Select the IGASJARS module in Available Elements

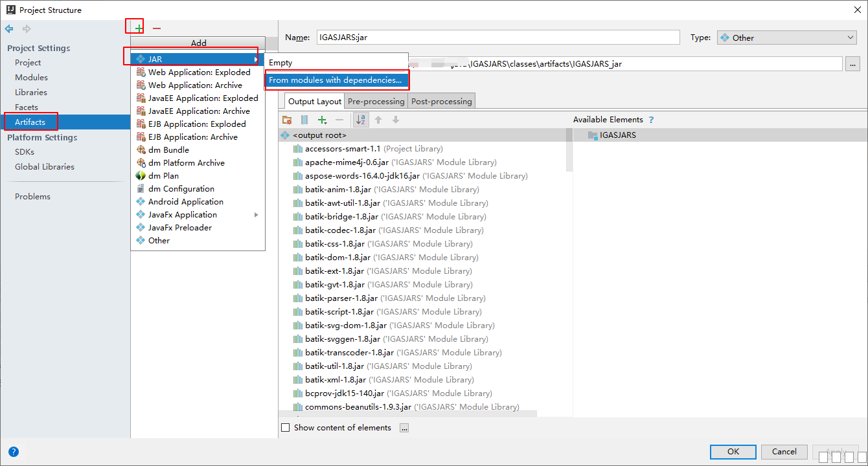tap(617, 135)
